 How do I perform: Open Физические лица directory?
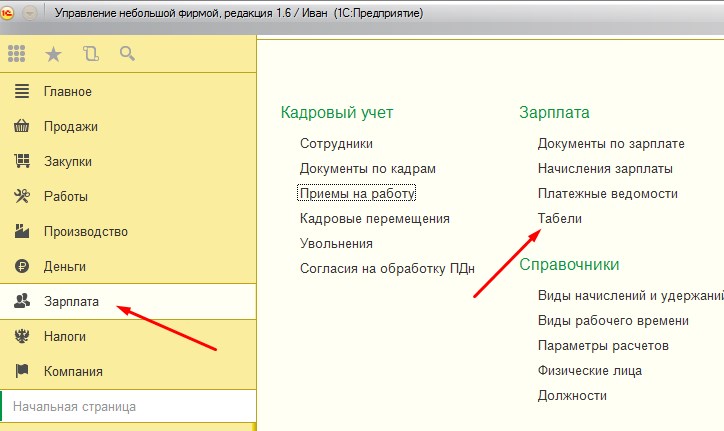point(590,370)
